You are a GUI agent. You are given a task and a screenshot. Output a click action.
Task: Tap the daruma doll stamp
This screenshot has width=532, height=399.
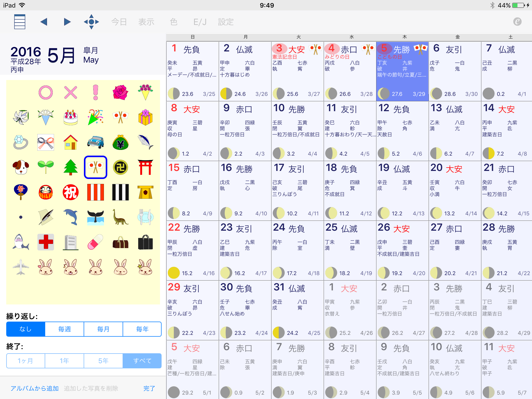pyautogui.click(x=46, y=192)
